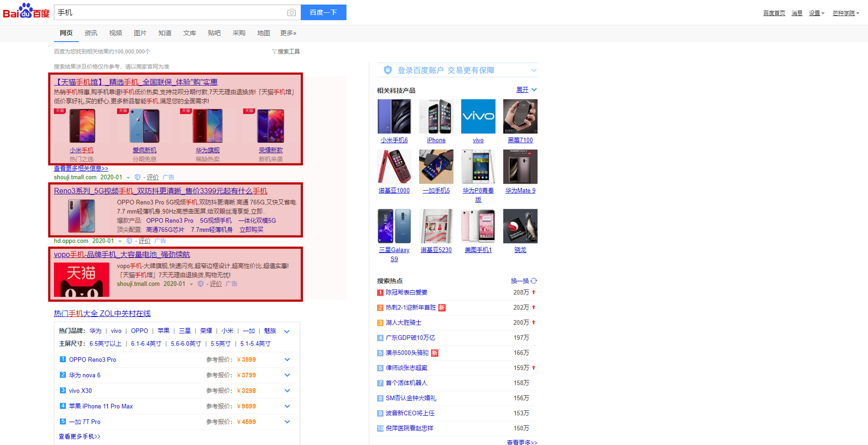Click 查看更多手机>> link

(x=79, y=436)
